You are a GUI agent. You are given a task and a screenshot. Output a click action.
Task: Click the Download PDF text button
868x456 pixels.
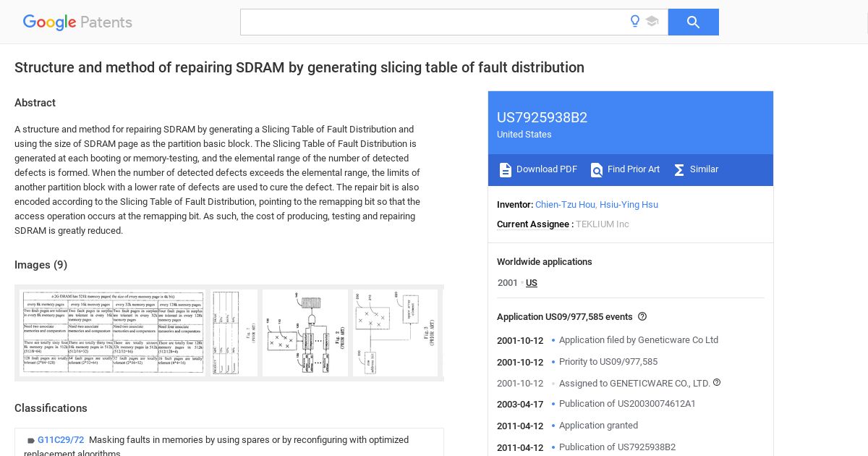click(547, 169)
